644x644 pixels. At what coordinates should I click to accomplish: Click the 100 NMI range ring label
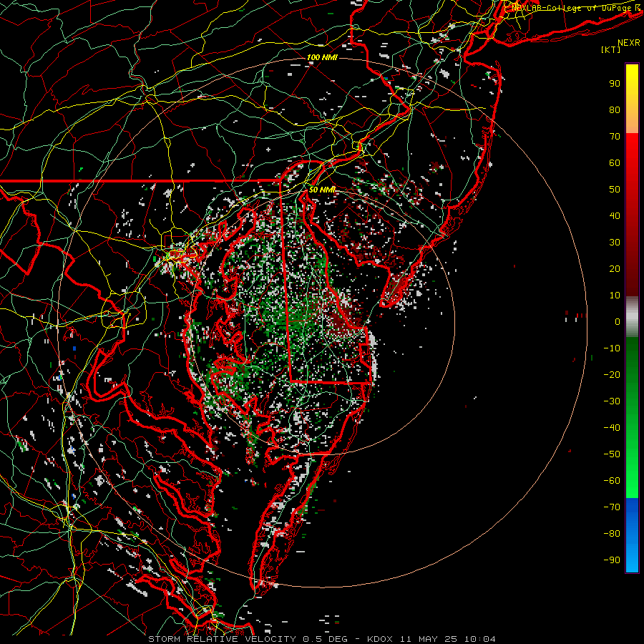[322, 57]
